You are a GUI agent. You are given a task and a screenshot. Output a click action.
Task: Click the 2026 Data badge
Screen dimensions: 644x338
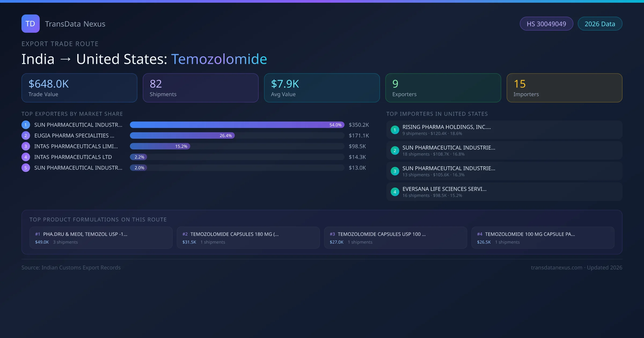(x=599, y=24)
